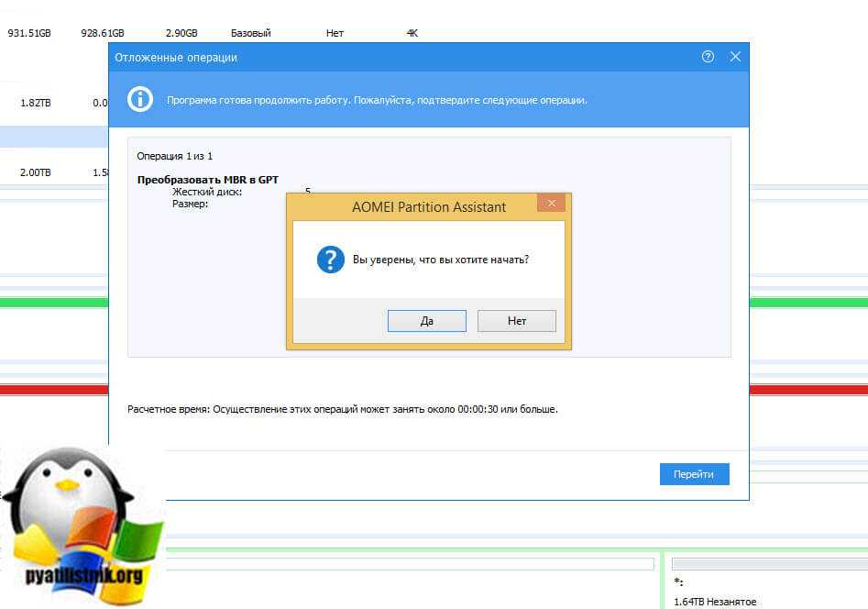868x609 pixels.
Task: Close the AOMEI Partition Assistant message box
Action: [551, 204]
